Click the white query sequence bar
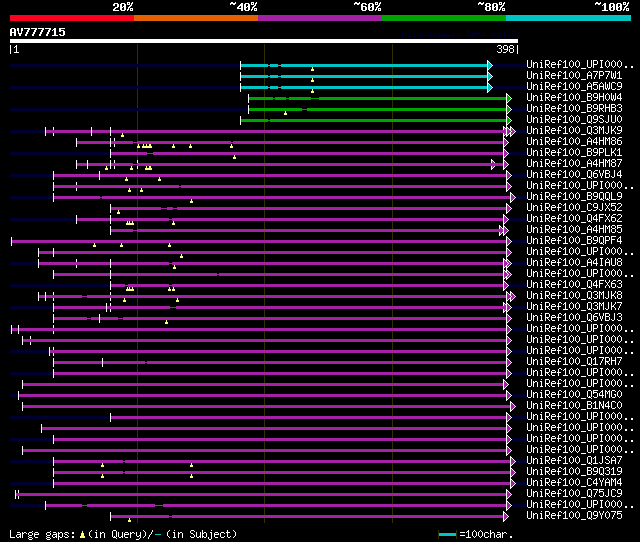640x542 pixels. coord(264,41)
